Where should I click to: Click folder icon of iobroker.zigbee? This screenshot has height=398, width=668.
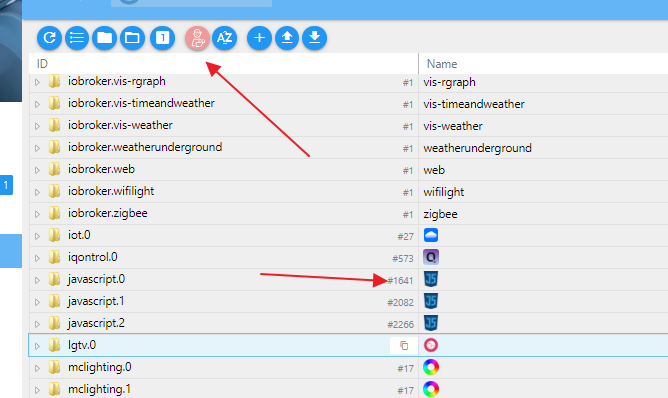[54, 213]
